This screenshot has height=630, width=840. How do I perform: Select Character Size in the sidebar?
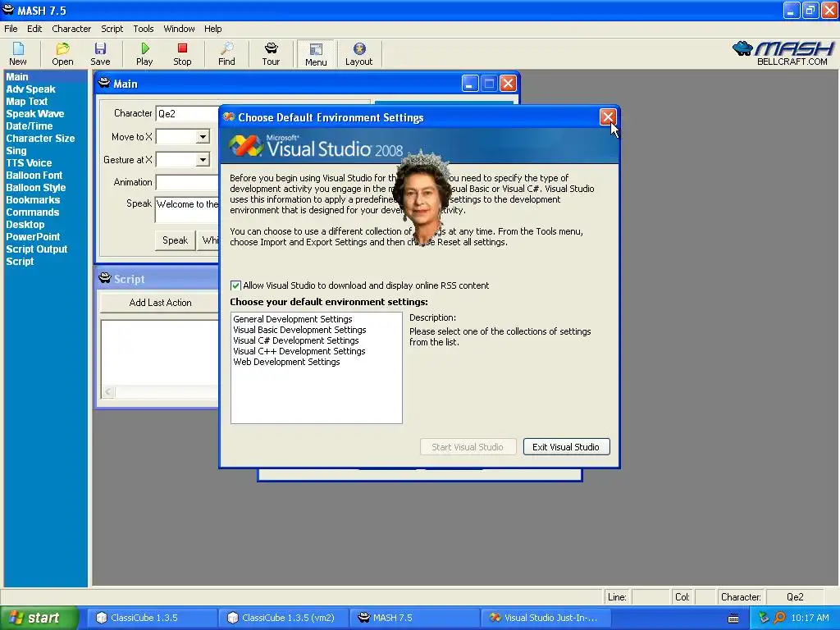(x=40, y=138)
